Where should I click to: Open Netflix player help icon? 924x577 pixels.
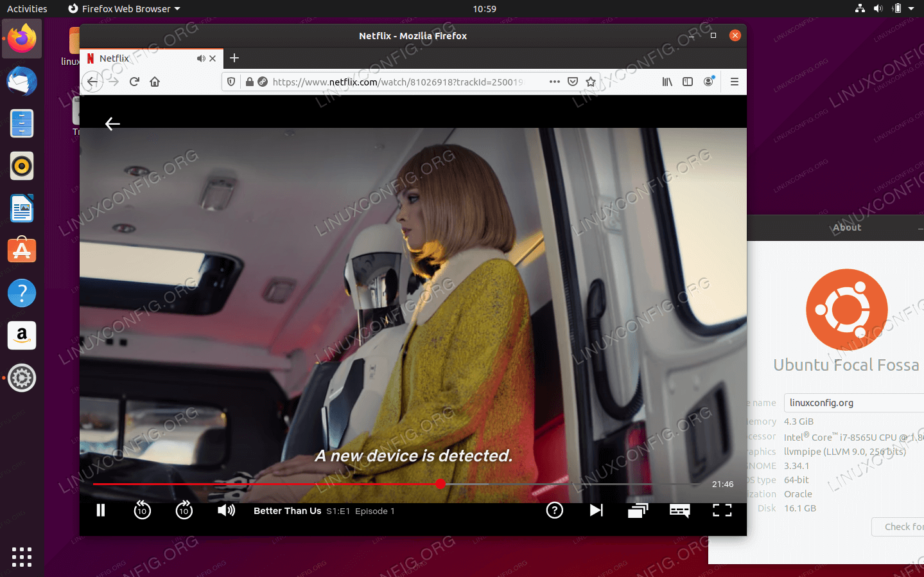click(x=554, y=510)
